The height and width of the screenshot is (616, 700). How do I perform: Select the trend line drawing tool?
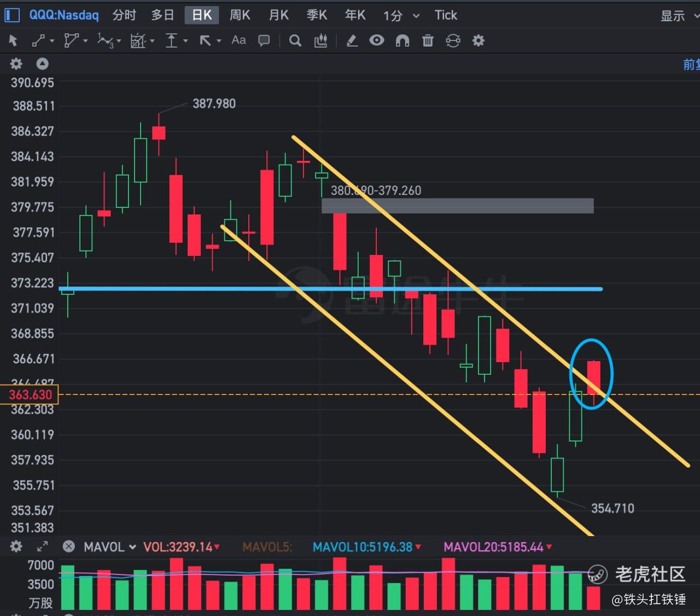[38, 40]
